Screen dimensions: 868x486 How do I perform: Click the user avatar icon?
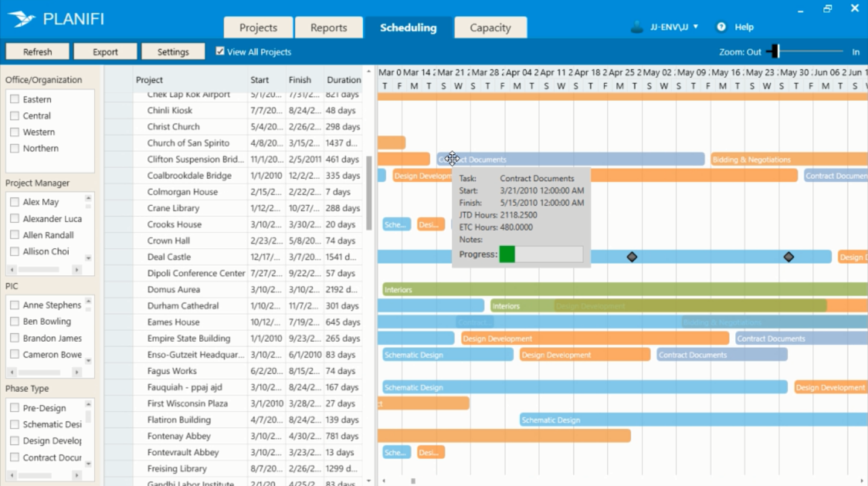[637, 27]
